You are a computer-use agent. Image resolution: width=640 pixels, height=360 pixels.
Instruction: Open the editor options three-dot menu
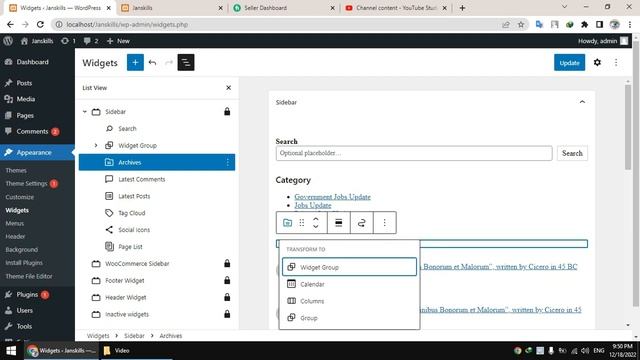pyautogui.click(x=616, y=62)
